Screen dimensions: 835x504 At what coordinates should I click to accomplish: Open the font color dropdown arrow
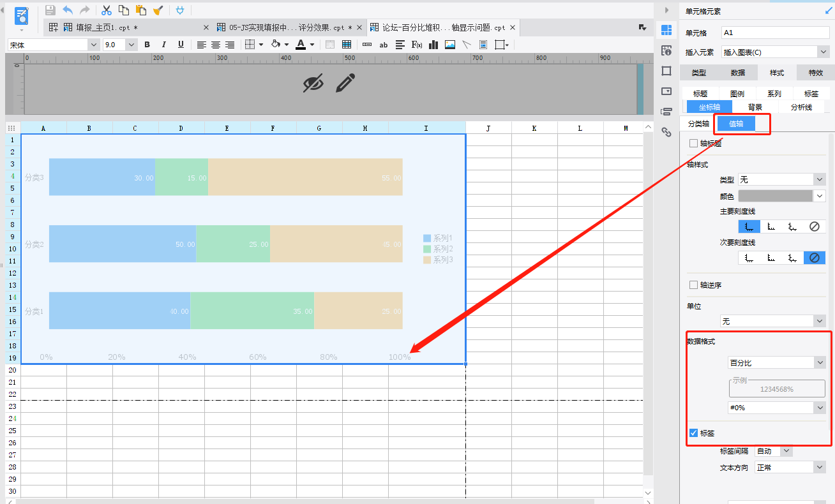pyautogui.click(x=312, y=45)
